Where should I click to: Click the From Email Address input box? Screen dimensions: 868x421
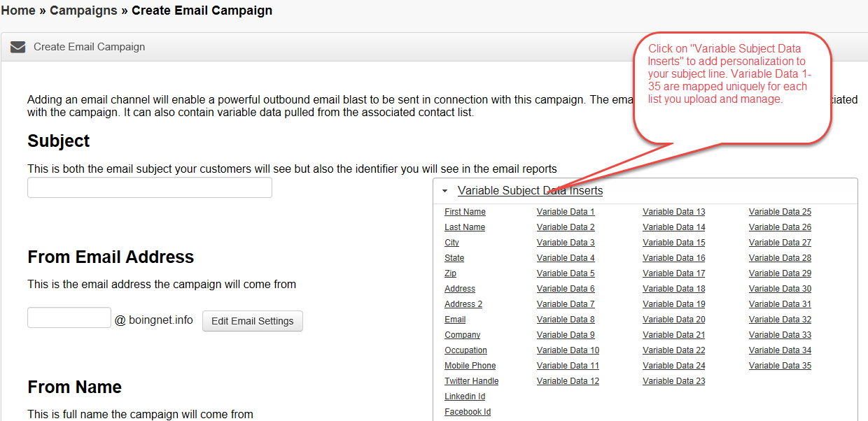(x=69, y=317)
